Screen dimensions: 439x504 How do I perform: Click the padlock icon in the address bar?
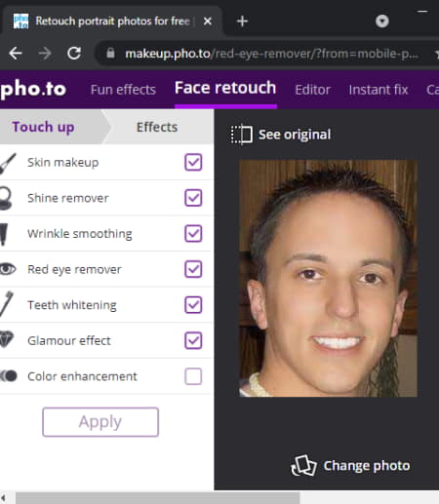110,53
